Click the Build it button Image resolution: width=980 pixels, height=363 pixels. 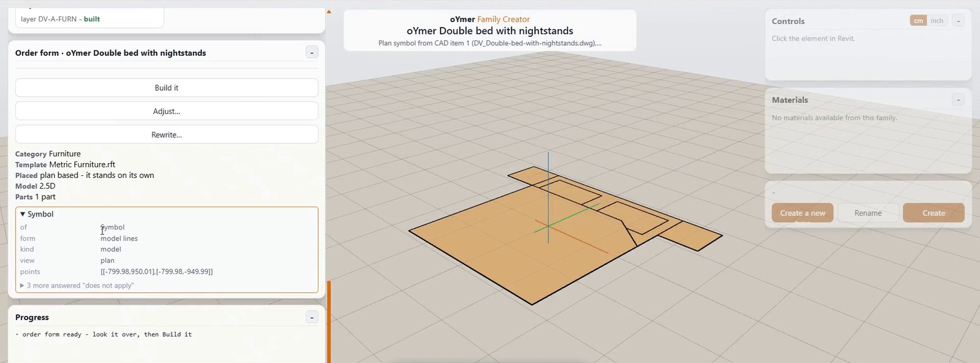tap(167, 88)
